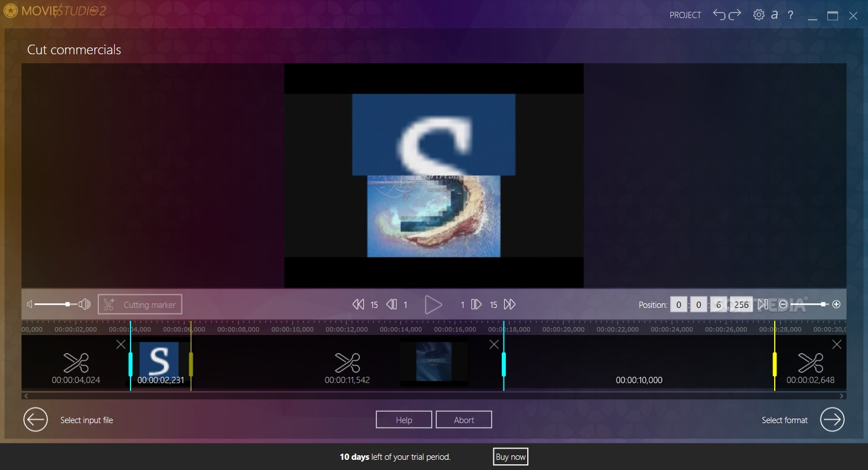Click timeline ruler at 00:00:08,000
The image size is (868, 470).
(x=238, y=329)
